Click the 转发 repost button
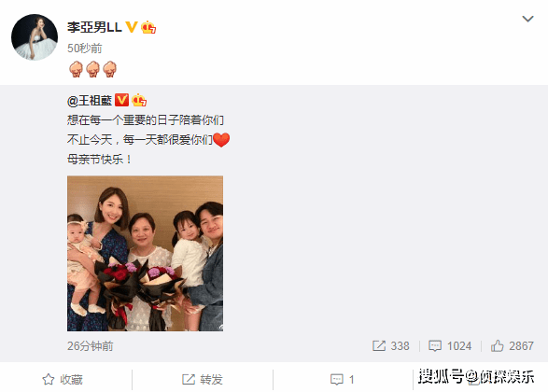This screenshot has height=392, width=548. pyautogui.click(x=203, y=380)
